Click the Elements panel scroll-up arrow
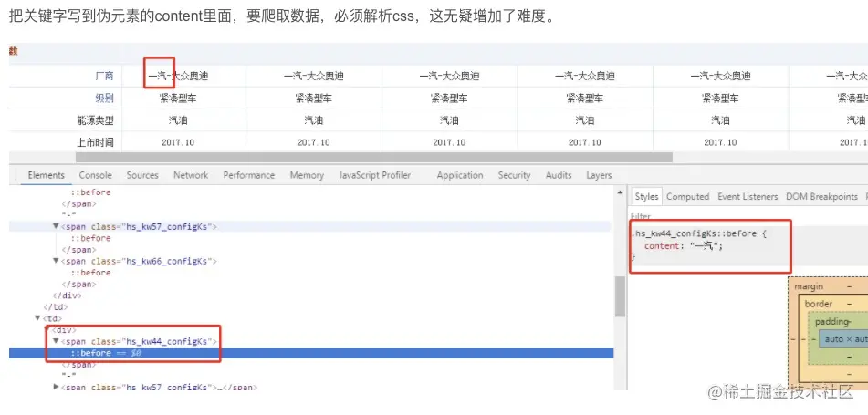Viewport: 868px width, 415px height. [620, 192]
